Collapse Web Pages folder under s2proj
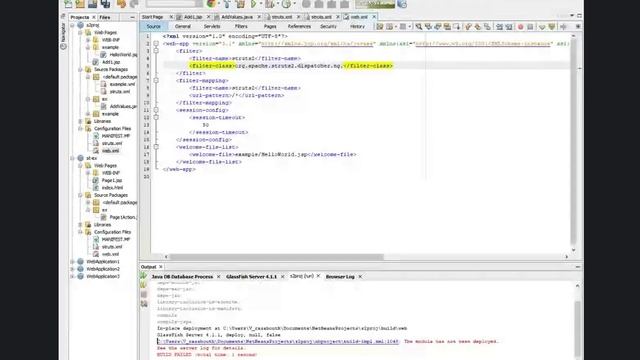Screen dimensions: 640x360 tap(80, 33)
